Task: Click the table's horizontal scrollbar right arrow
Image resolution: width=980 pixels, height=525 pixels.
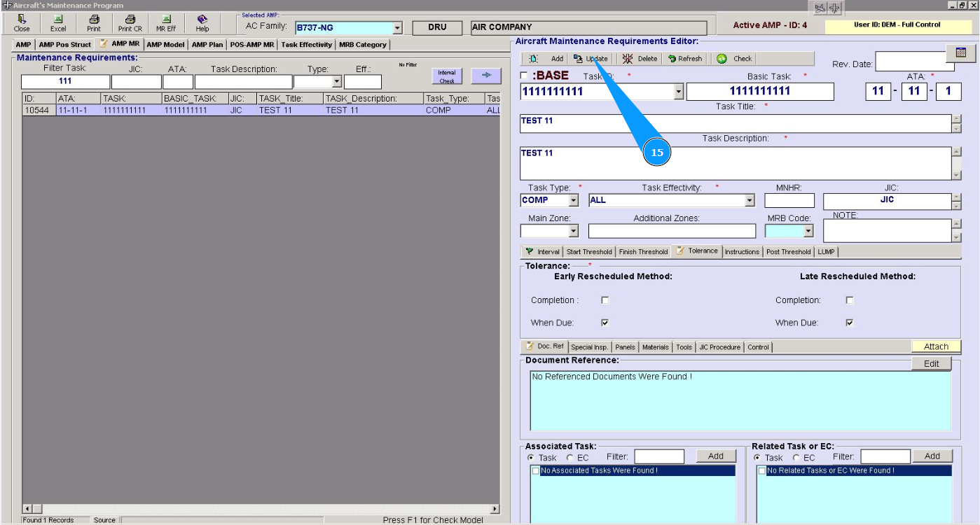Action: (x=495, y=509)
